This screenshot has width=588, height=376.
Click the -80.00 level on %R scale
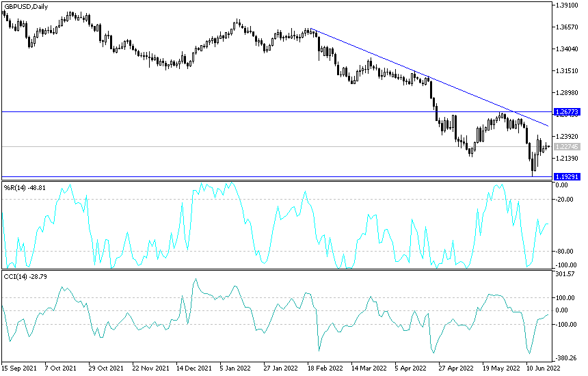pos(564,251)
